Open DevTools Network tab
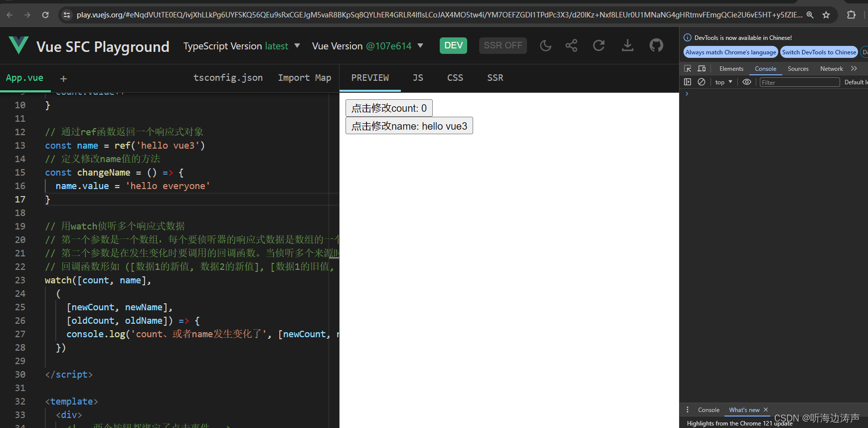Viewport: 868px width, 428px height. [x=832, y=69]
